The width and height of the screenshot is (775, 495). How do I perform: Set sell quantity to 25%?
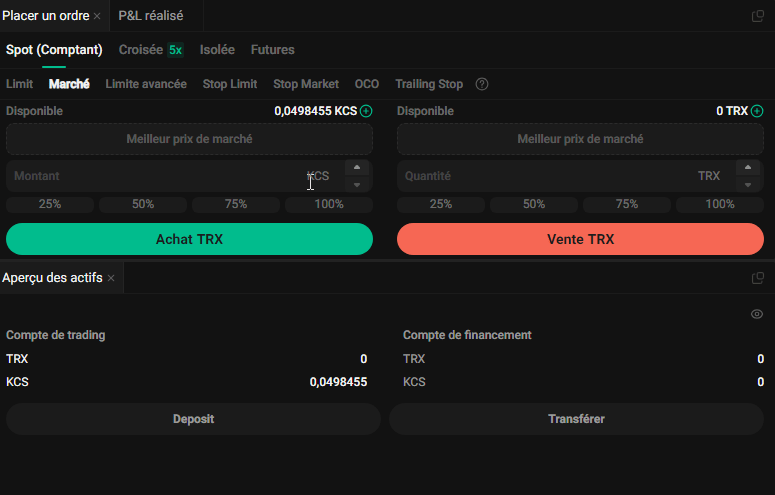441,204
